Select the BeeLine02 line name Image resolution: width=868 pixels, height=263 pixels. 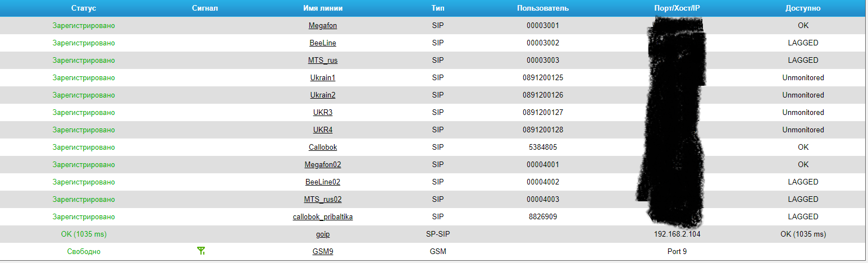[x=323, y=182]
